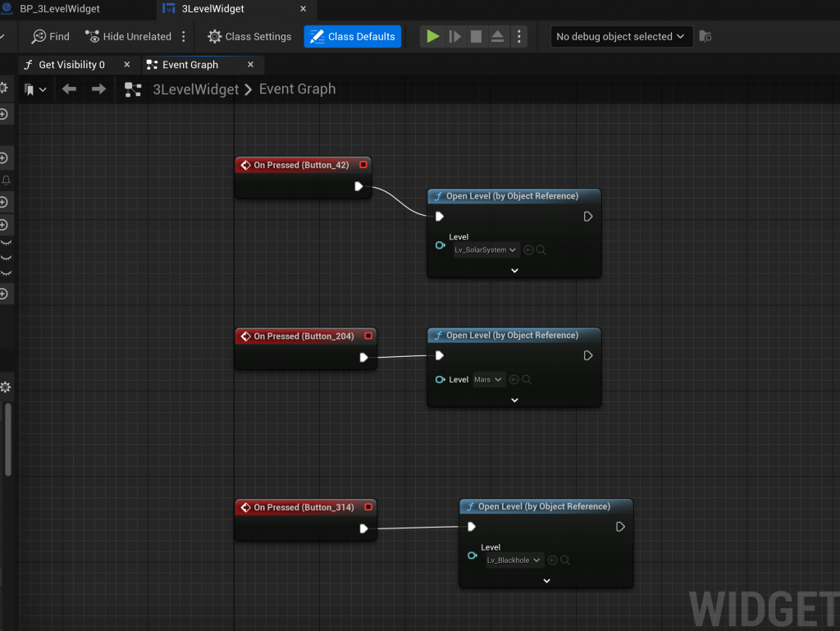Toggle Hide Unrelated nodes
The height and width of the screenshot is (631, 840).
click(x=129, y=36)
